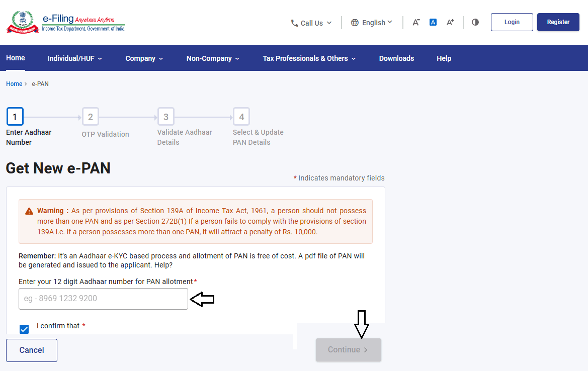This screenshot has width=588, height=371.
Task: Open the Downloads section
Action: click(x=396, y=58)
